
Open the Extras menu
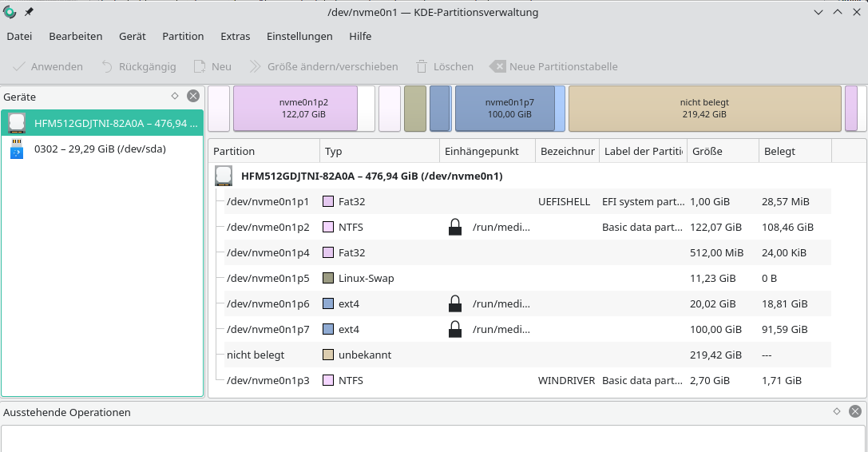pos(236,37)
